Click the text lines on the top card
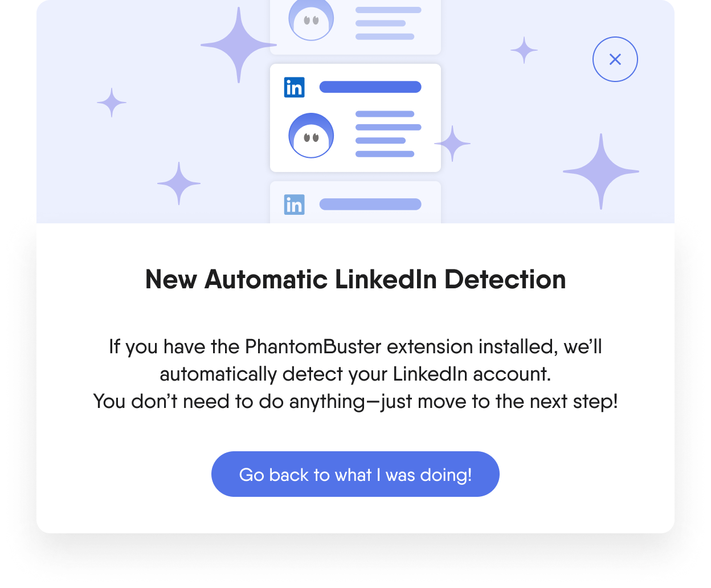This screenshot has width=711, height=588. click(388, 23)
